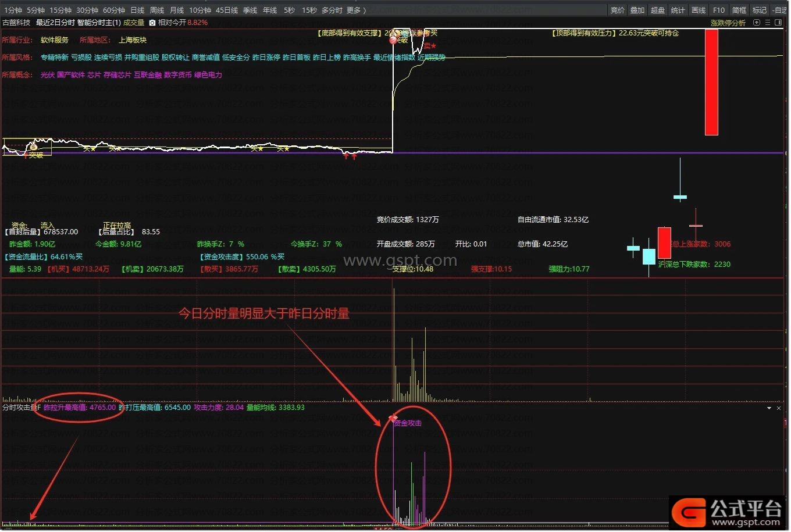
Task: Click the 成交量 indicator label
Action: click(x=134, y=23)
